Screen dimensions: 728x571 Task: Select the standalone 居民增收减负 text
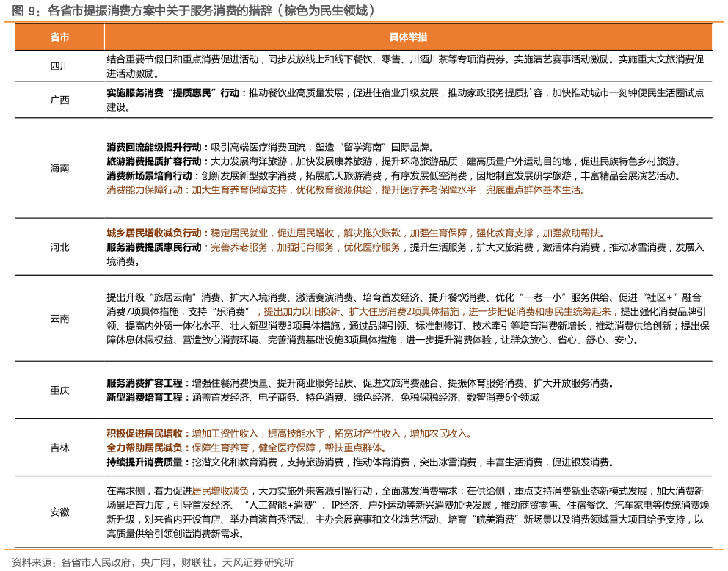[x=220, y=491]
